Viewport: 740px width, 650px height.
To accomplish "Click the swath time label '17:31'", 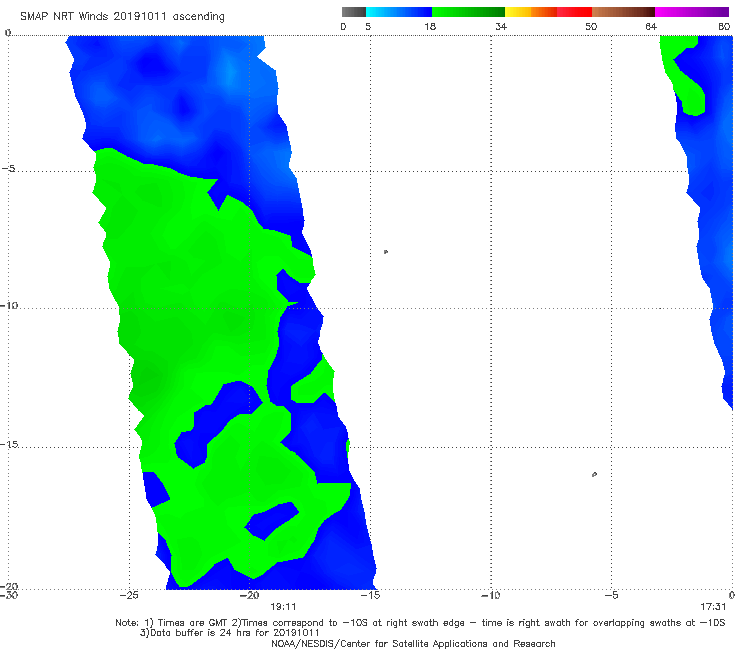I will click(713, 607).
